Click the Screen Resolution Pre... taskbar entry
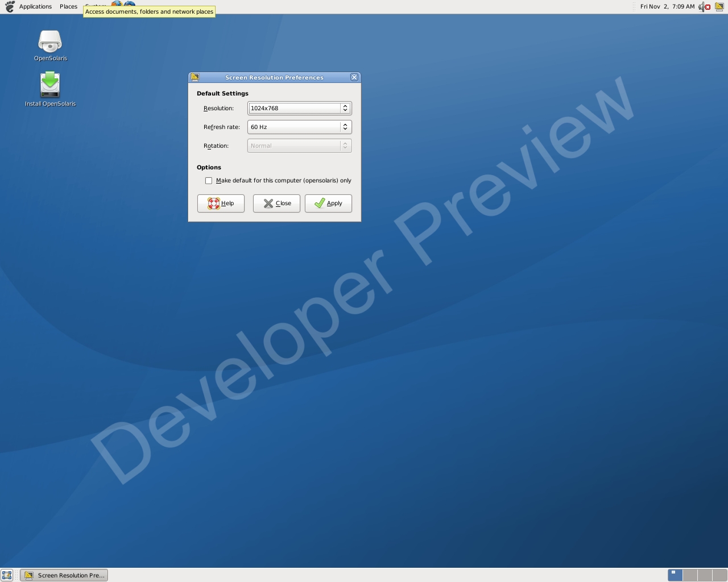The image size is (728, 582). point(64,575)
